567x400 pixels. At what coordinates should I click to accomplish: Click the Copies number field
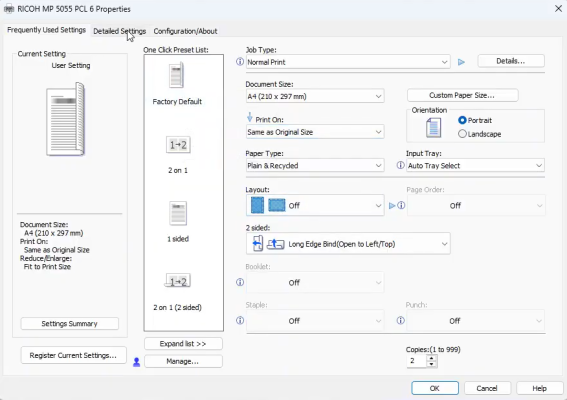417,361
